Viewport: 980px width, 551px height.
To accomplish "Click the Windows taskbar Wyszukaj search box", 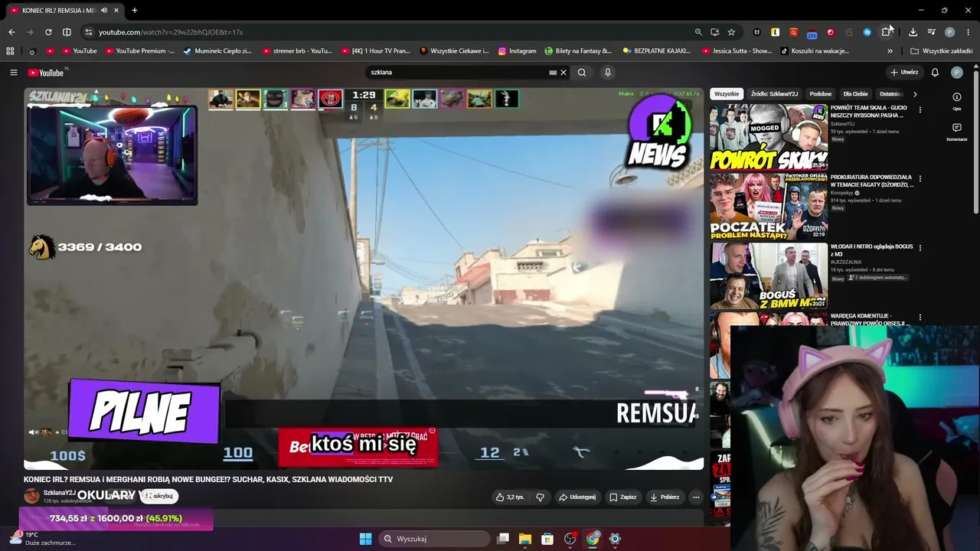I will [434, 539].
